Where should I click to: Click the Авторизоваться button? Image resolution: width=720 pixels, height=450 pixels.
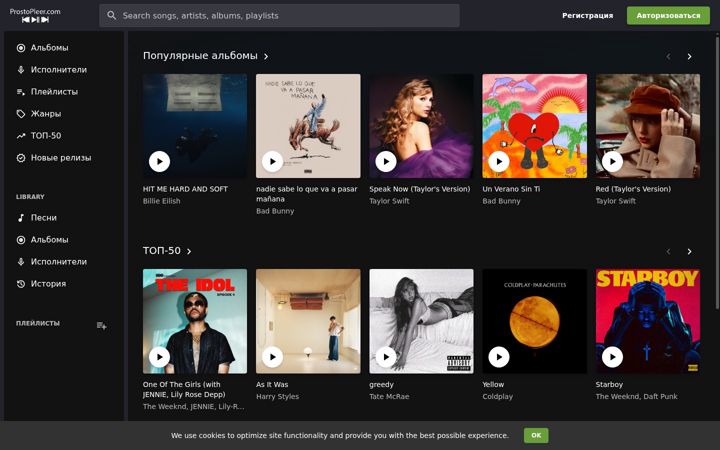tap(668, 16)
